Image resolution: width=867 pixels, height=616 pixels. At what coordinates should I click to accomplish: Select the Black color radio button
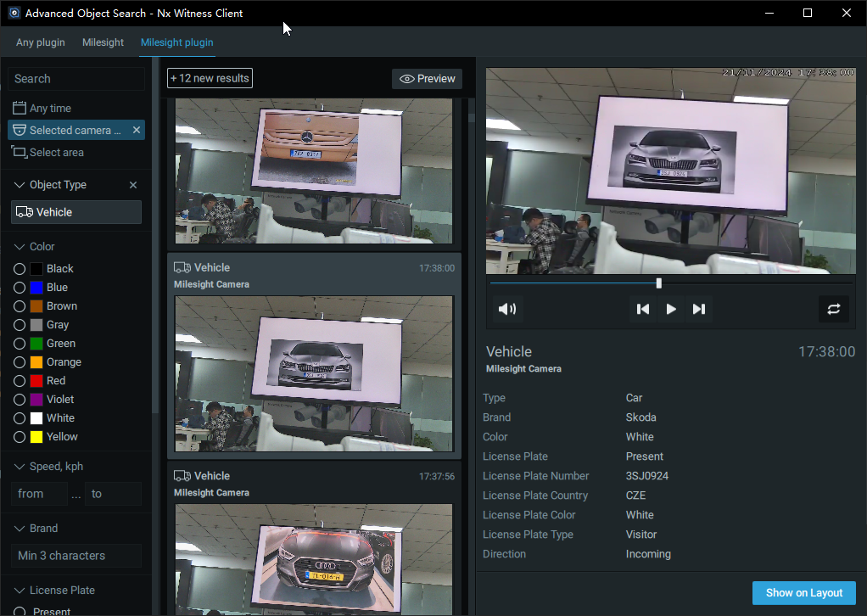(20, 269)
